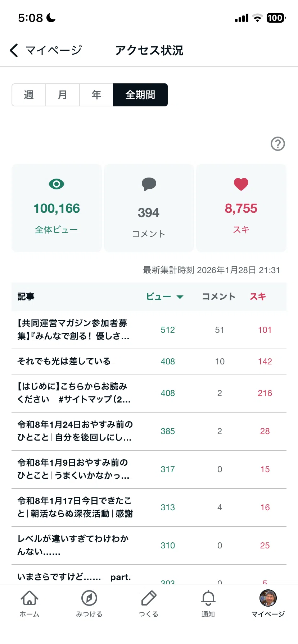
Task: Switch period to 年
Action: pos(96,95)
